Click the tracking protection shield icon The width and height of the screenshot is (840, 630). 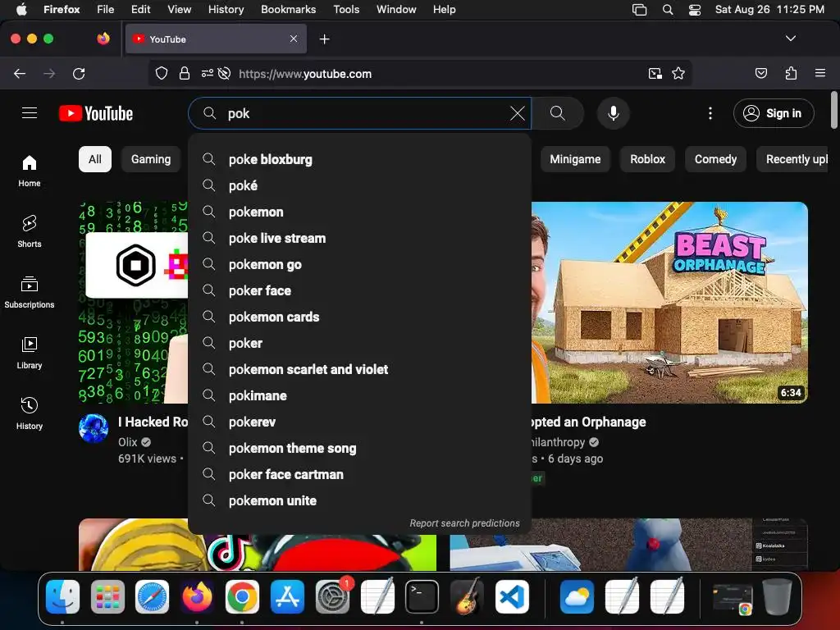coord(162,73)
